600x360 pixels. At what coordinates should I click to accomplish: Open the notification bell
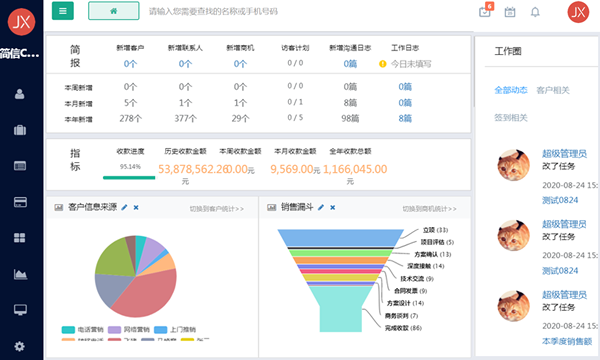[535, 12]
